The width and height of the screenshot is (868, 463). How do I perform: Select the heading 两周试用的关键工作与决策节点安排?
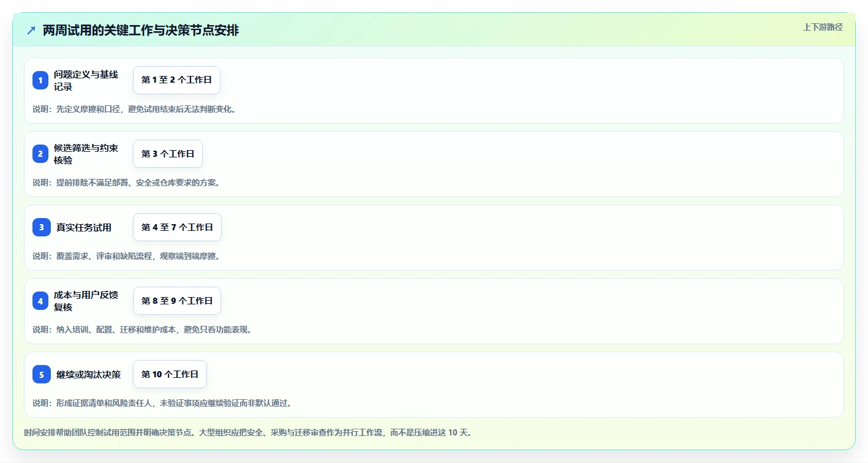(141, 31)
